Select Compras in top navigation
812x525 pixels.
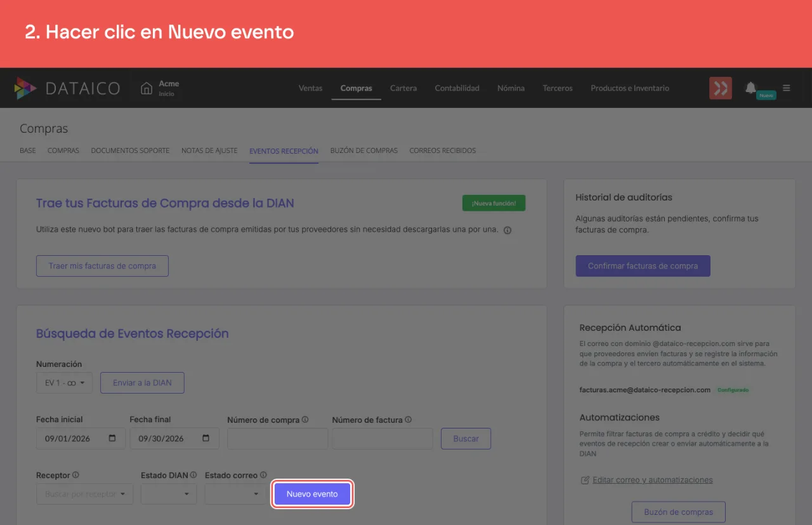[357, 88]
